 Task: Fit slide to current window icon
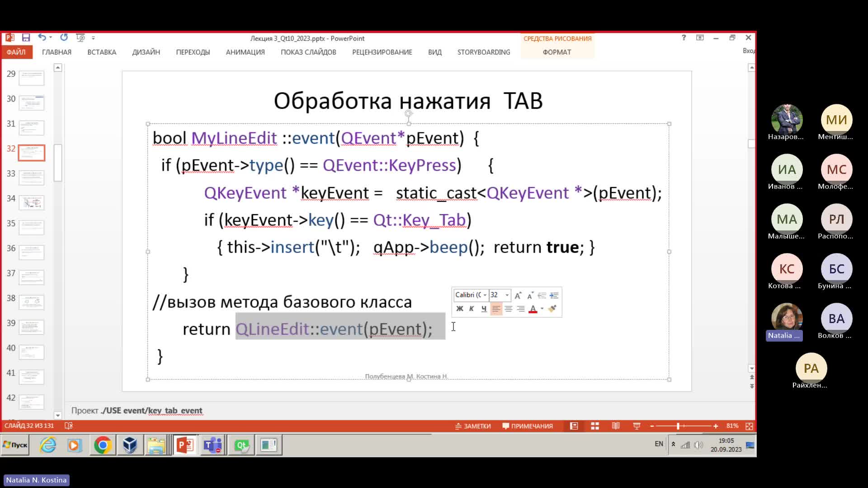pos(749,426)
